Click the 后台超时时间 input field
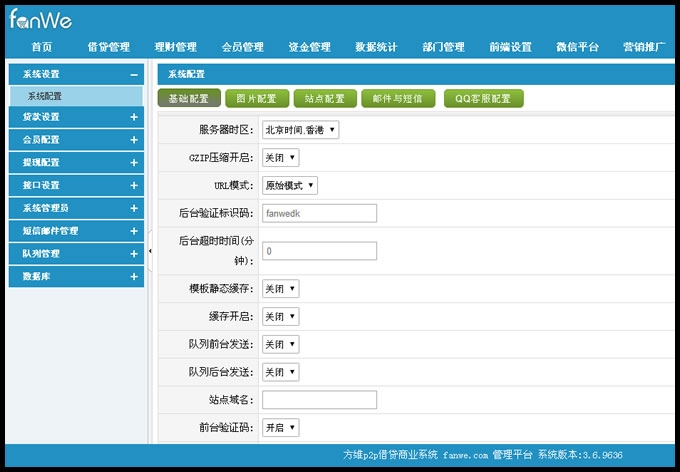The height and width of the screenshot is (472, 680). coord(320,251)
